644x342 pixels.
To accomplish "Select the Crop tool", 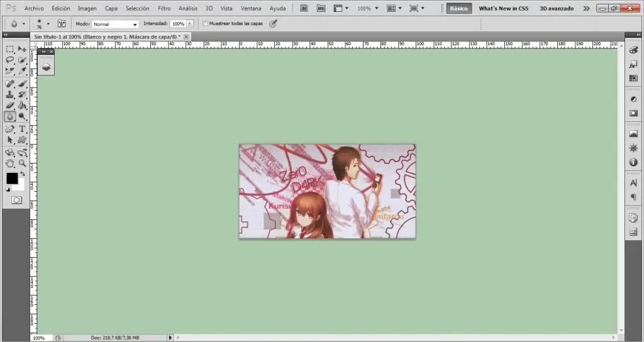I will pos(10,70).
